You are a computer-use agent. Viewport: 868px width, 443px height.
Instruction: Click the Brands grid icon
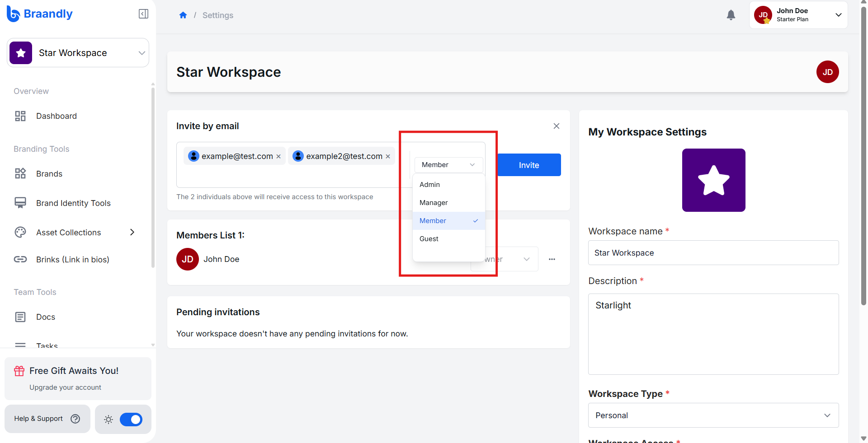(x=20, y=174)
